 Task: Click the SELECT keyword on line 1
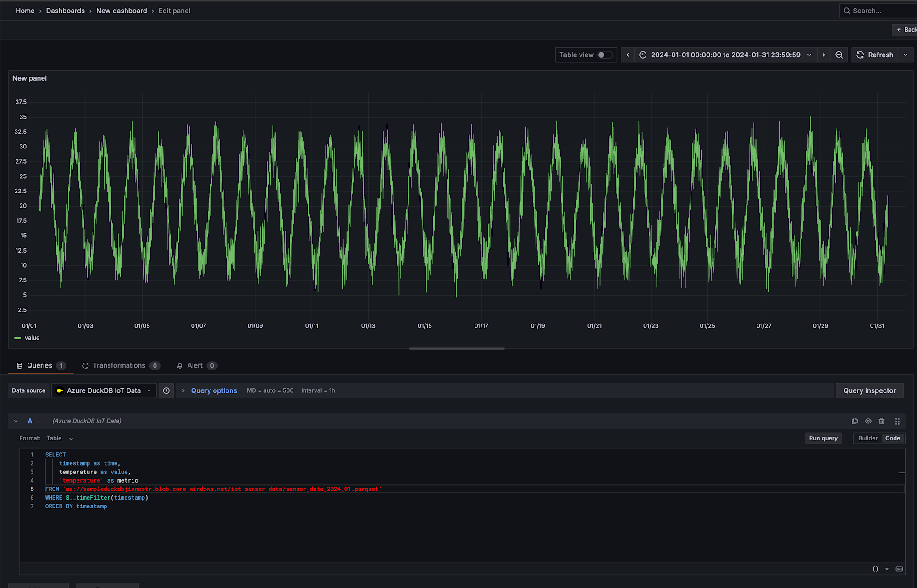tap(55, 455)
